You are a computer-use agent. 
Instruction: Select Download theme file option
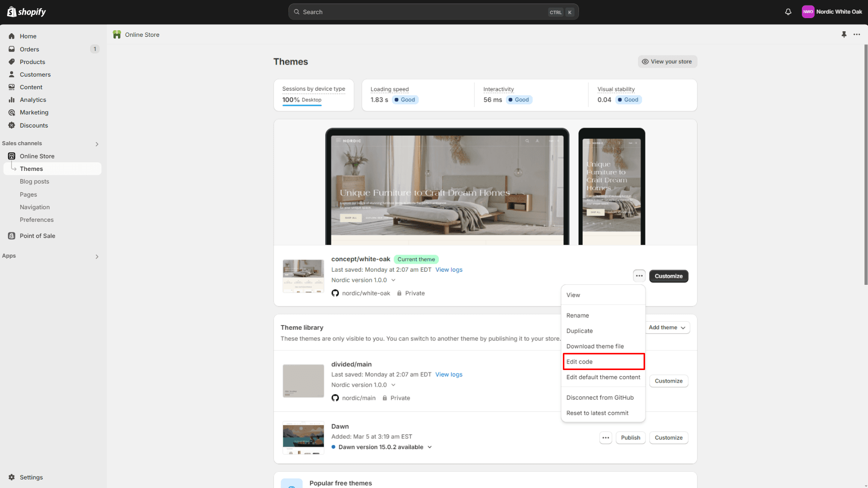click(595, 346)
